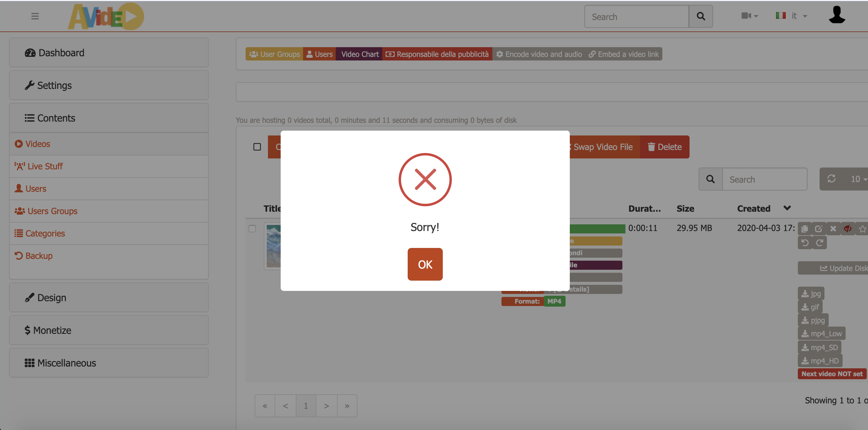Screen dimensions: 868x430
Task: Select the User Groups top tab
Action: [x=274, y=54]
